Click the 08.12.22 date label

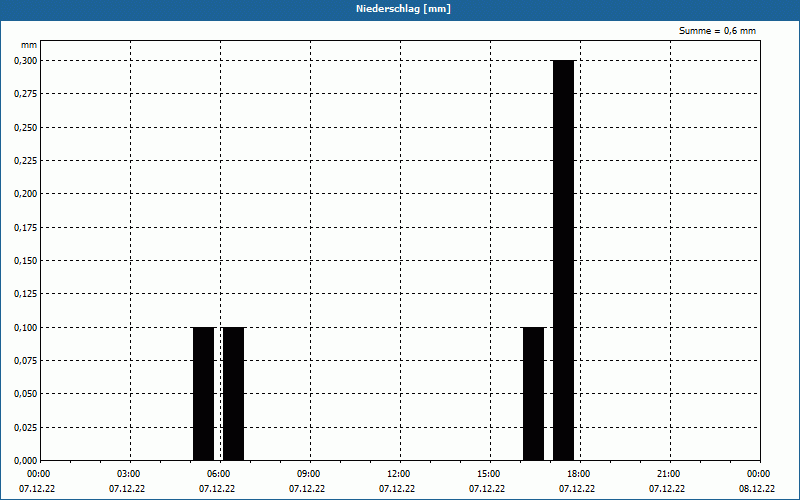click(x=757, y=488)
